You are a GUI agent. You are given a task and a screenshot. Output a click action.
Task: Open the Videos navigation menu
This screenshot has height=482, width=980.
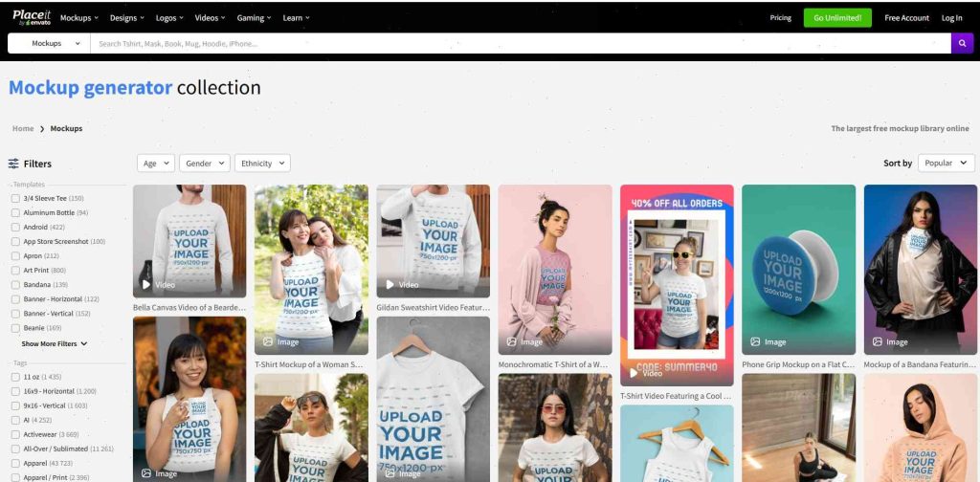pos(210,17)
